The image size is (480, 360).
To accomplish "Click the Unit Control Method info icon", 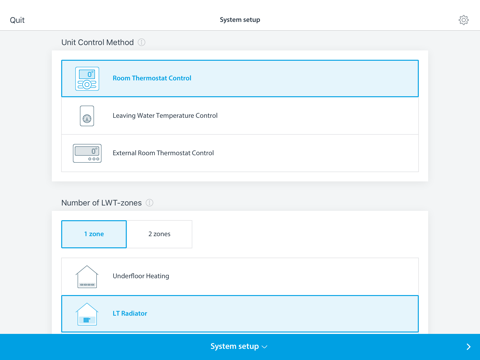I will point(142,42).
